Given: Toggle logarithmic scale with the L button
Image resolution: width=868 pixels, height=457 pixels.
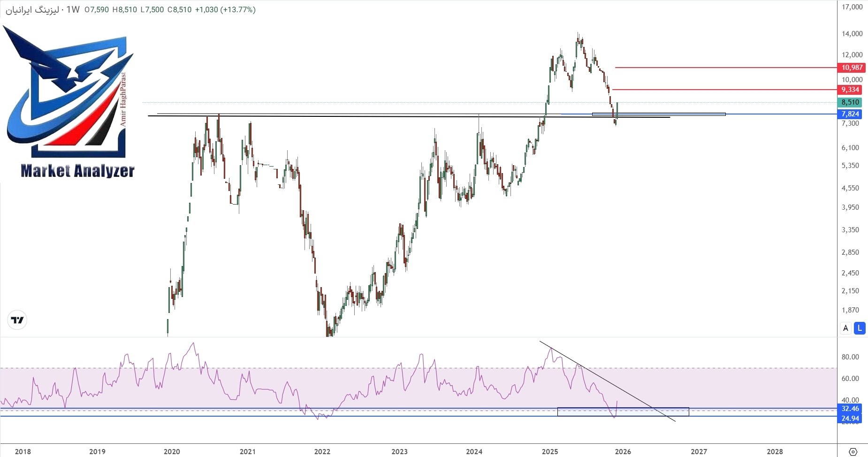Looking at the screenshot, I should click(x=859, y=328).
